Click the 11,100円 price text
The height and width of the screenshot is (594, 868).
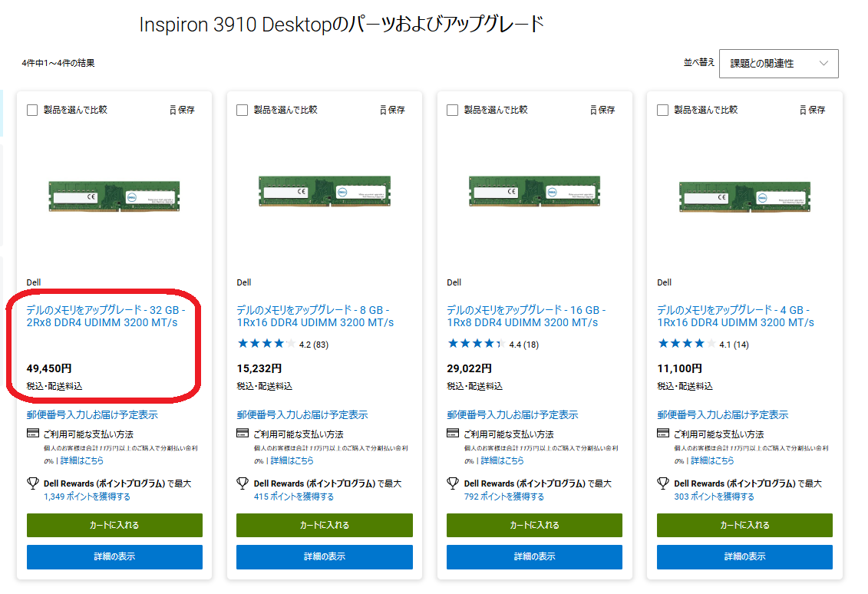pos(680,368)
